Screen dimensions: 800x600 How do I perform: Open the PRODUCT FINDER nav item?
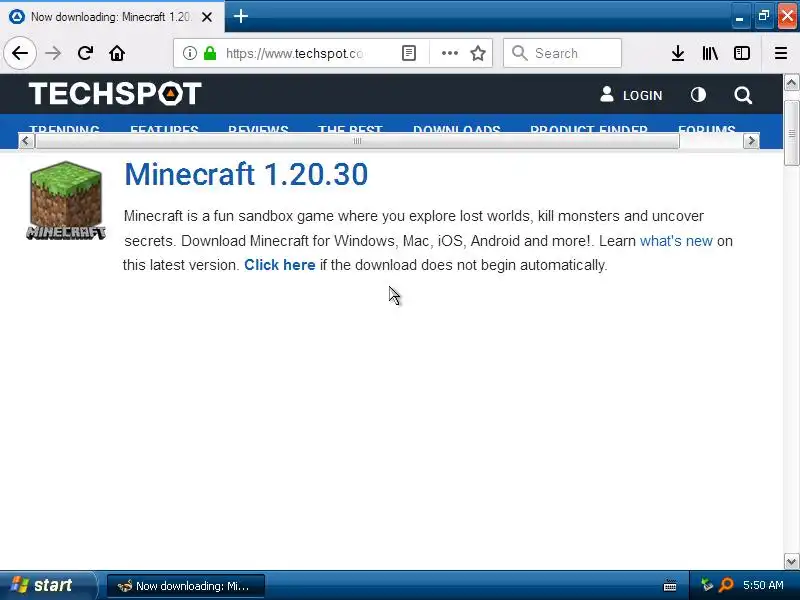589,129
